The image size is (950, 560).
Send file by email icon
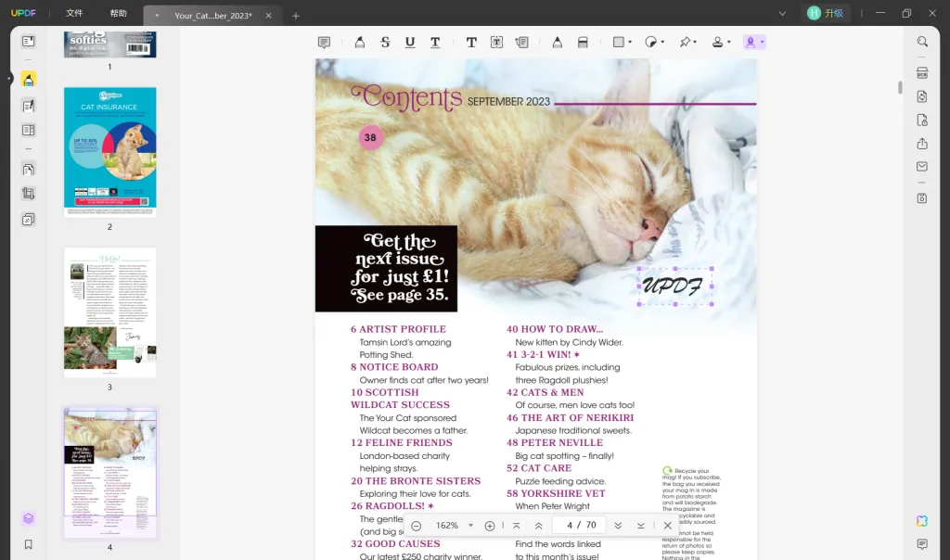[x=922, y=167]
